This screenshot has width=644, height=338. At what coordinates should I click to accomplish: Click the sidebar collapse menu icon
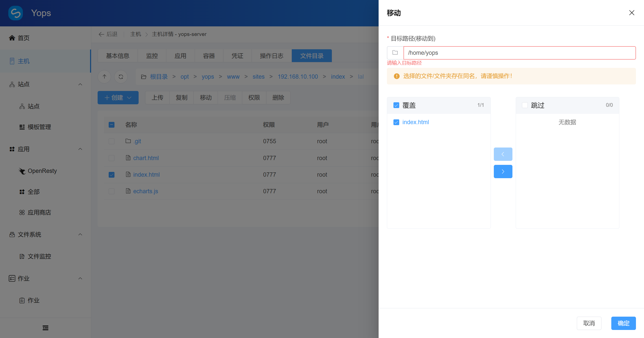click(45, 328)
